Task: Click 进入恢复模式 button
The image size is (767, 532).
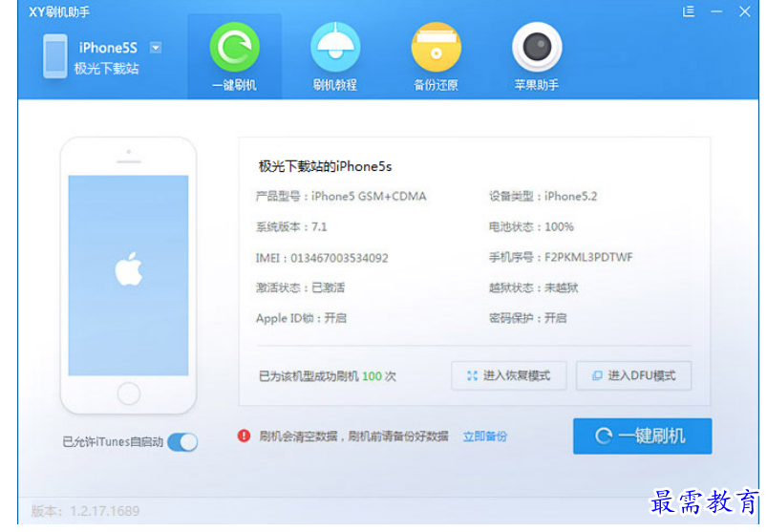Action: pyautogui.click(x=509, y=375)
